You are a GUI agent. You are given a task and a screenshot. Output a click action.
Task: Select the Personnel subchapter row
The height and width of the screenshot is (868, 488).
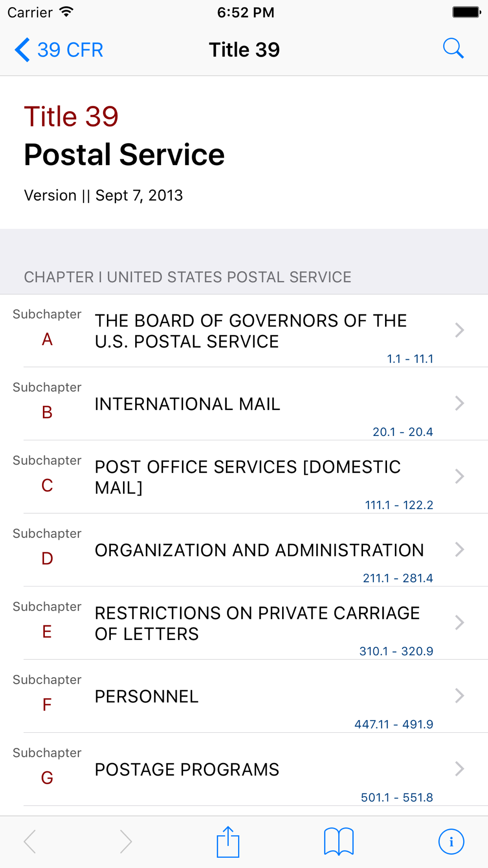pos(244,696)
